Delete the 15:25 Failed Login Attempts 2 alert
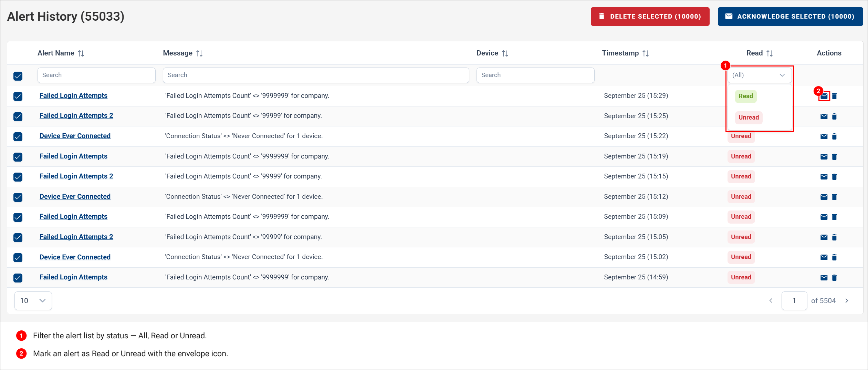The image size is (868, 370). 834,116
